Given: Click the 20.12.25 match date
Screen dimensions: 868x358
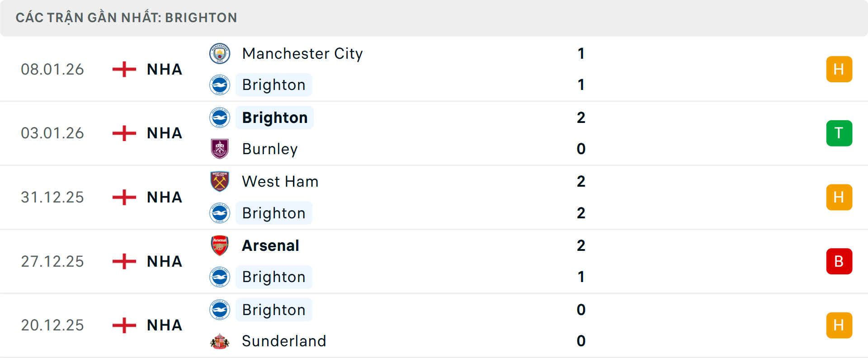Looking at the screenshot, I should [52, 325].
